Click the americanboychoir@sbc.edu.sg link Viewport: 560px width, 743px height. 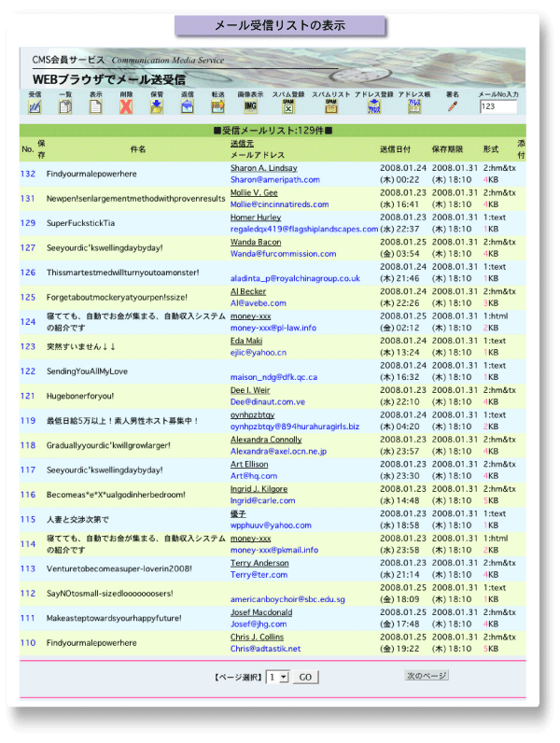click(287, 599)
